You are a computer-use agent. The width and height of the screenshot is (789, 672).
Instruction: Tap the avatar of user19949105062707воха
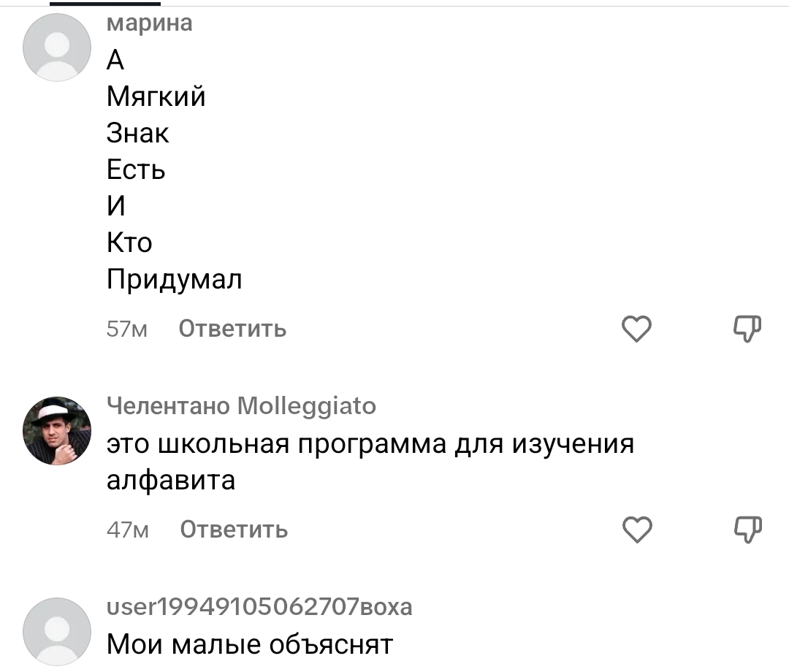57,631
